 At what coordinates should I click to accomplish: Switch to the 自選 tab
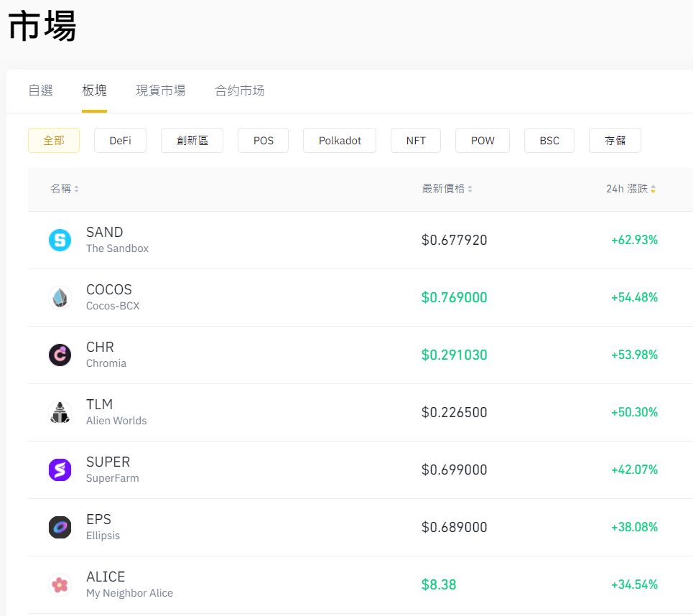pyautogui.click(x=41, y=90)
